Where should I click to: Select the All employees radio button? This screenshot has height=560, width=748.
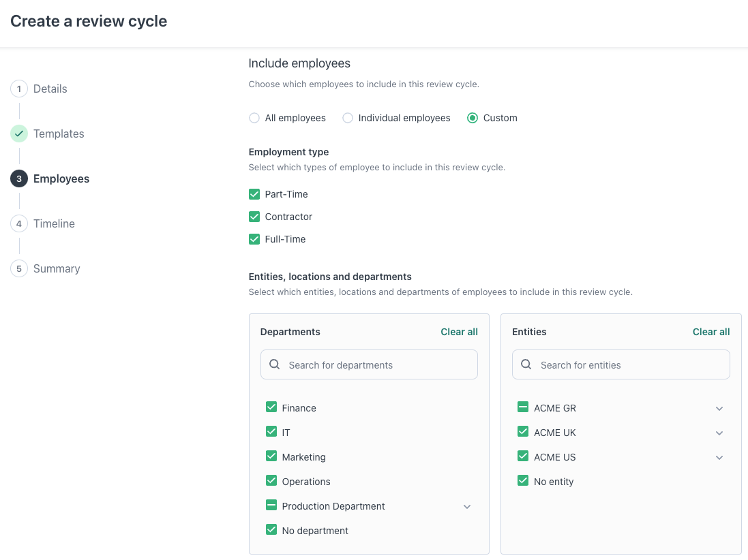(254, 118)
